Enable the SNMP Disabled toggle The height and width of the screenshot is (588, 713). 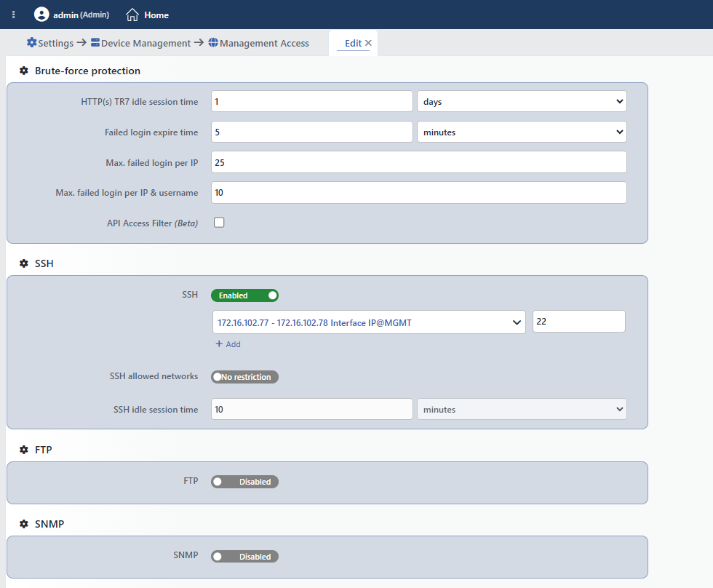244,557
